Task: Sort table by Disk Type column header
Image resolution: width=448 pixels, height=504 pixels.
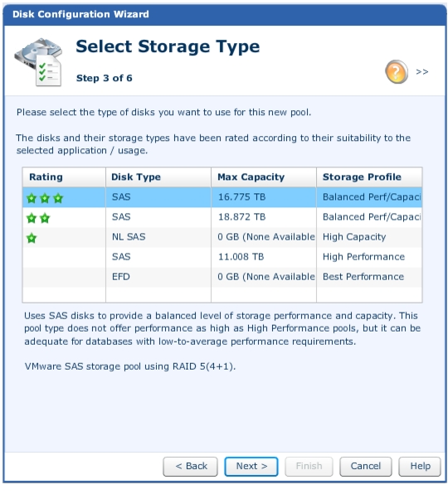Action: tap(158, 177)
